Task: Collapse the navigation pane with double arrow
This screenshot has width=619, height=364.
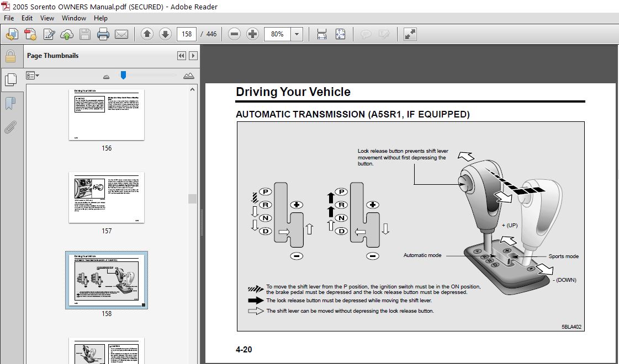Action: [182, 56]
